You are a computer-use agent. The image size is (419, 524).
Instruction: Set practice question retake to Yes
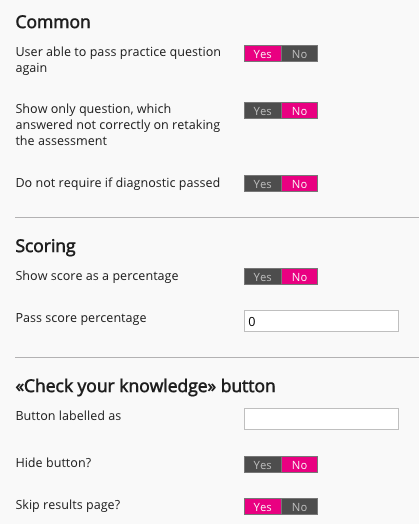point(263,54)
